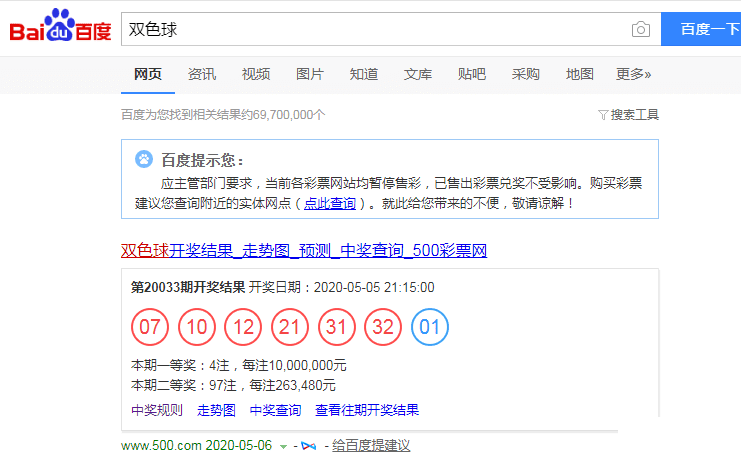The image size is (741, 468).
Task: Open 搜索工具 filter options
Action: click(x=634, y=115)
